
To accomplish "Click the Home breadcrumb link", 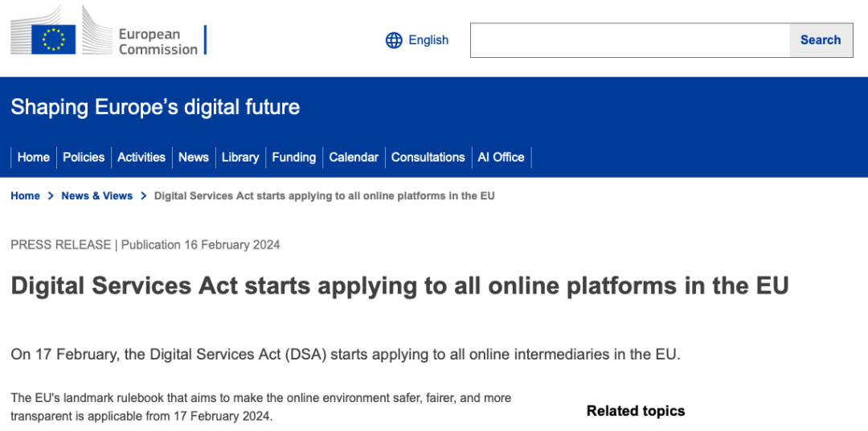I will click(x=25, y=196).
